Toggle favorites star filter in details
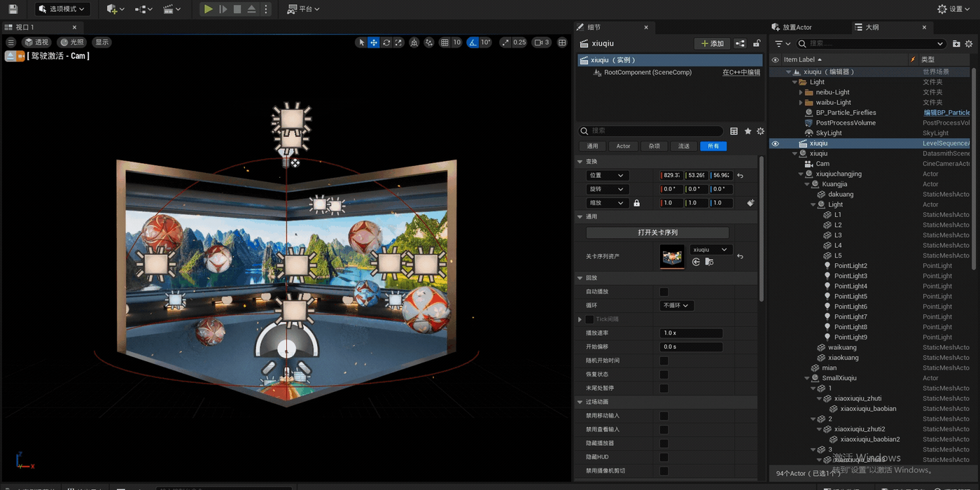Image resolution: width=980 pixels, height=490 pixels. click(x=748, y=131)
